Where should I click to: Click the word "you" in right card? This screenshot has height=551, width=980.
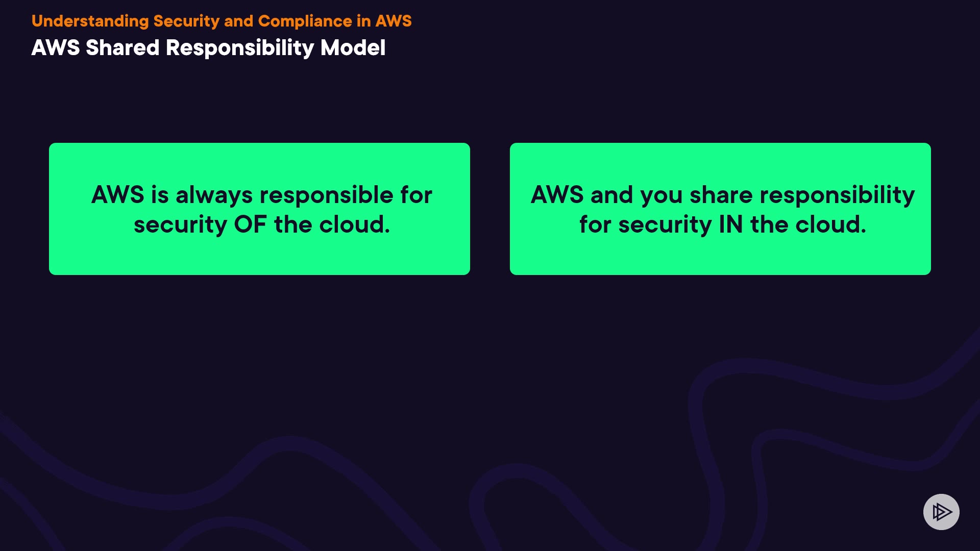pos(661,195)
